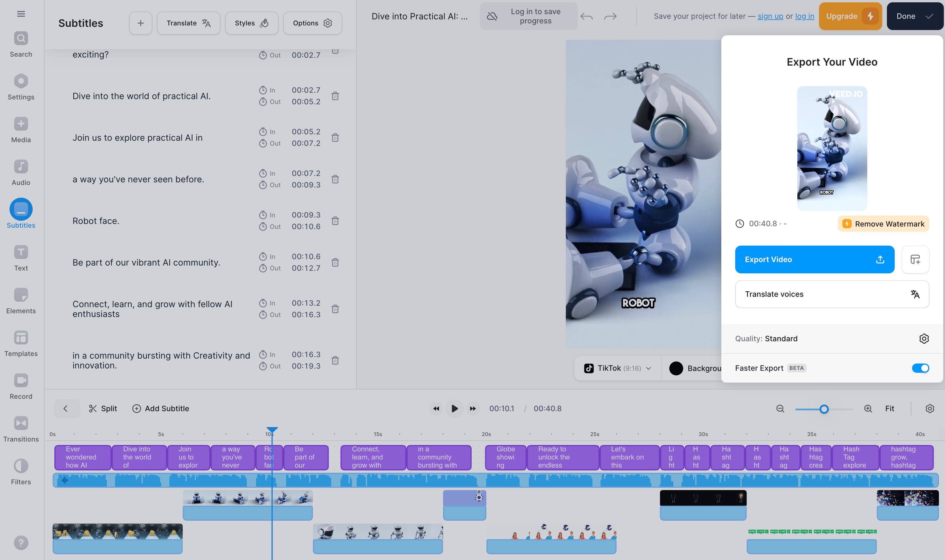Click the sign up link
945x560 pixels.
coord(770,16)
